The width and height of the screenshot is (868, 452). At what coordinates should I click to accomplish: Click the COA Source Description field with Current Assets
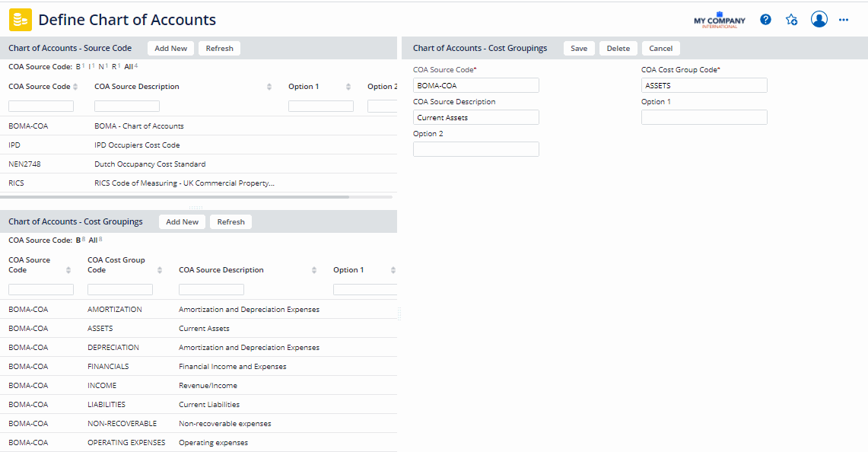click(475, 118)
